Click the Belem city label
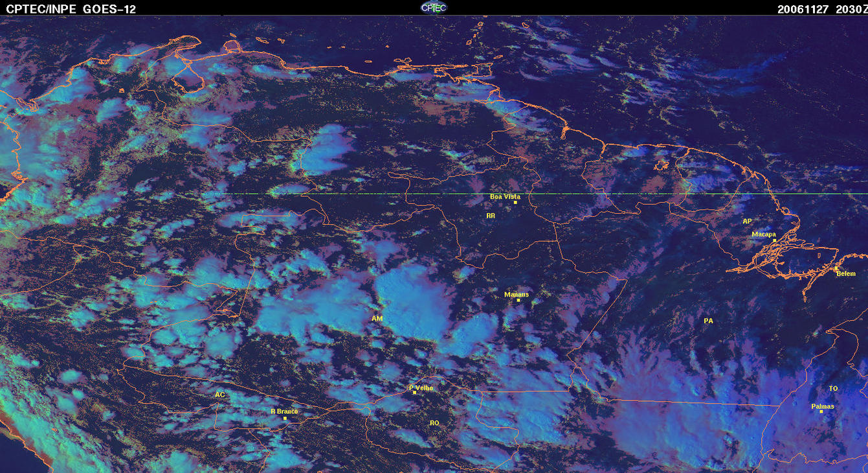Viewport: 868px width, 473px height. click(x=846, y=273)
